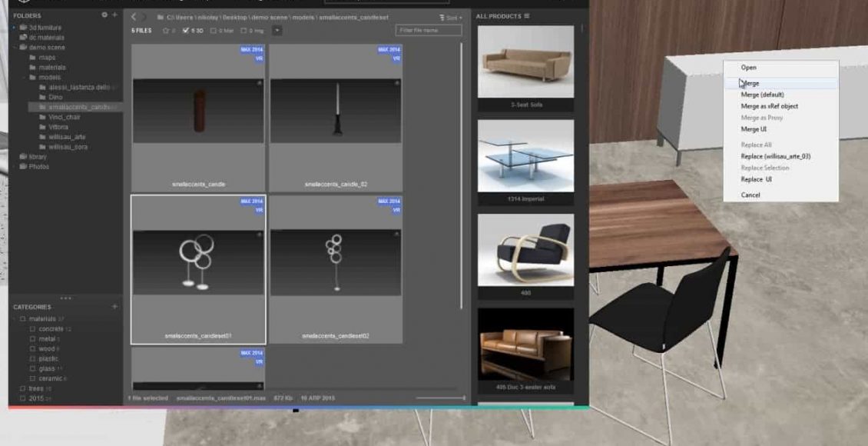Click Cancel in the context menu
This screenshot has width=868, height=446.
coord(750,195)
